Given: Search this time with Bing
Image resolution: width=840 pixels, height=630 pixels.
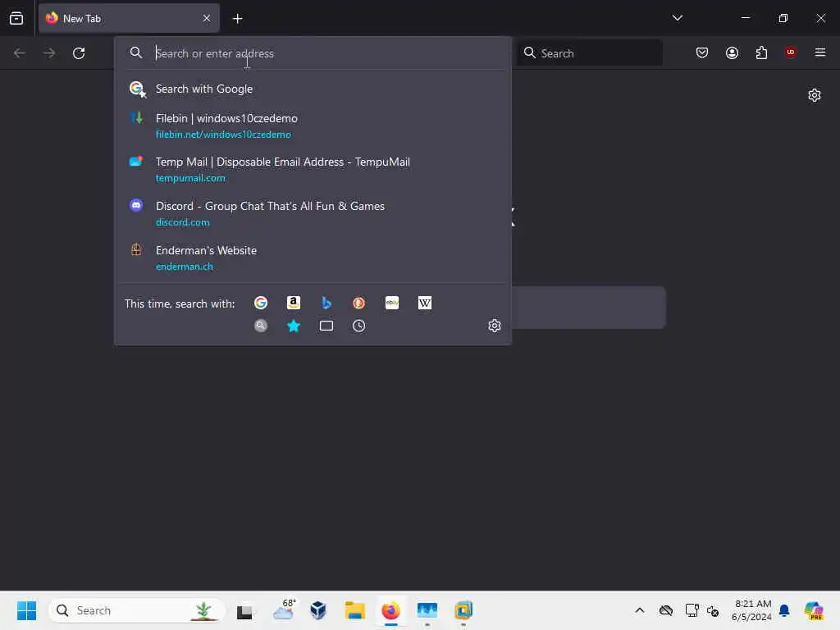Looking at the screenshot, I should (x=326, y=304).
